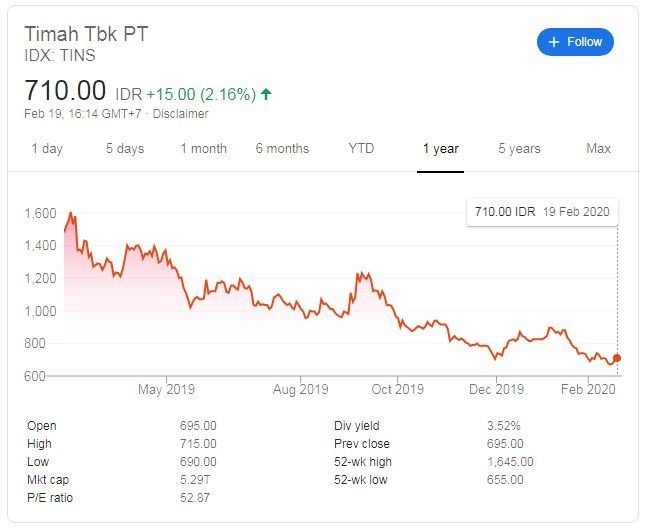Click the May 2019 axis label
This screenshot has height=529, width=646.
166,389
